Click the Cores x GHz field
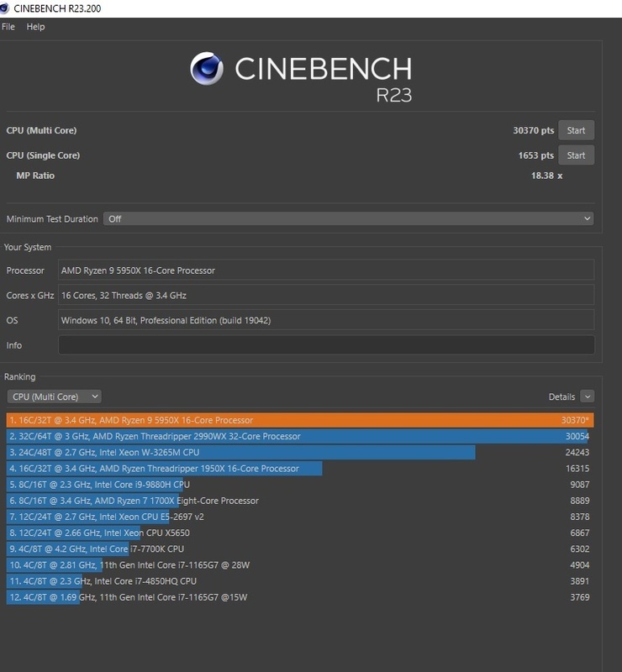This screenshot has height=672, width=622. 326,295
